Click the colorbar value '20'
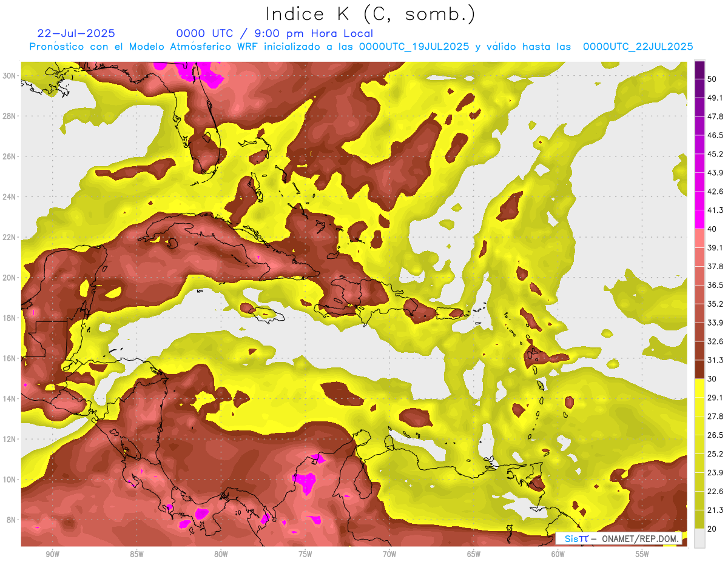The width and height of the screenshot is (728, 562). 713,529
